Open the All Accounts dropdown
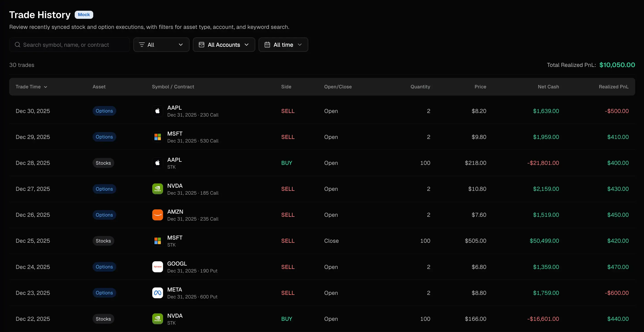644x332 pixels. (x=224, y=45)
